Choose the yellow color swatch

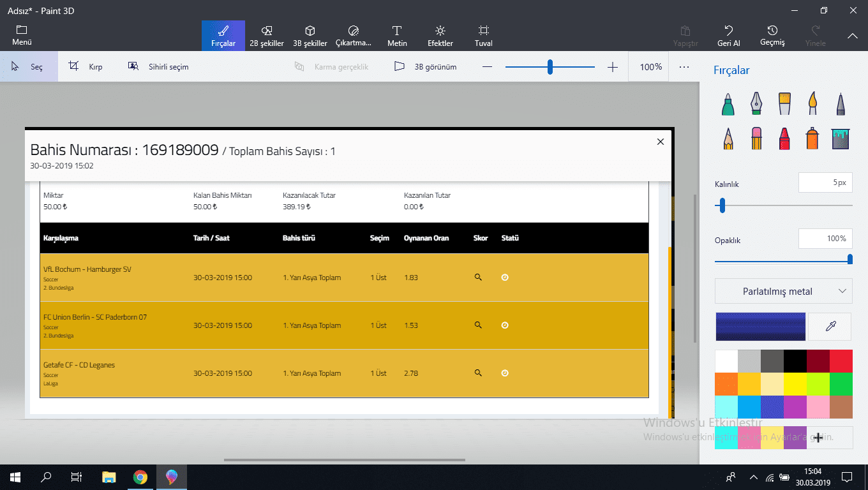pyautogui.click(x=795, y=384)
